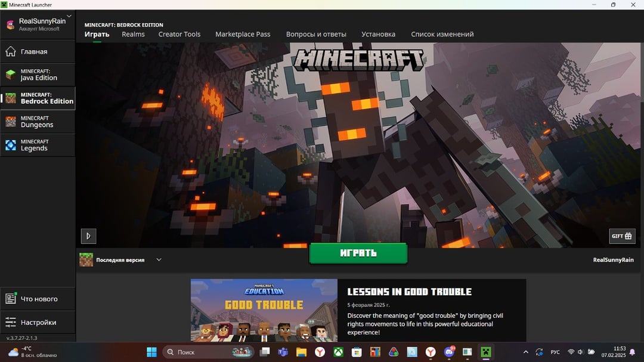Viewport: 644px width, 362px height.
Task: Open the Последняя версия version dropdown
Action: tap(159, 259)
